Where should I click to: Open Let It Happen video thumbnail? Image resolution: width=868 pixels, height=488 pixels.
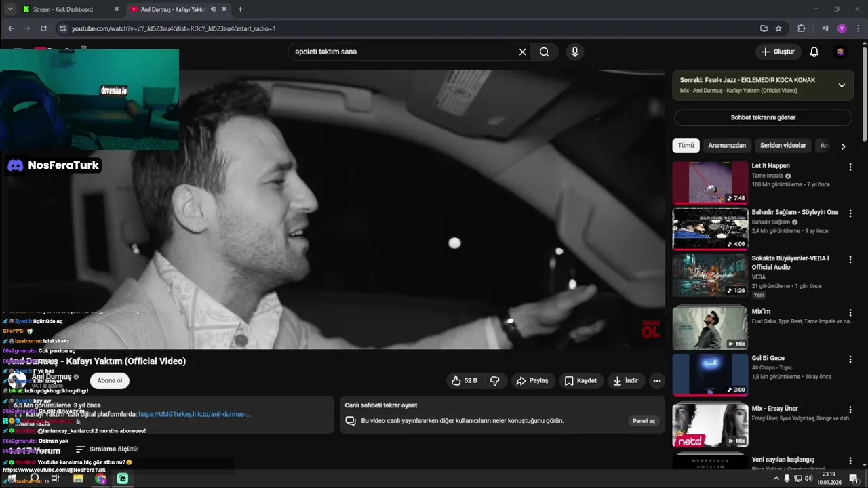[710, 182]
